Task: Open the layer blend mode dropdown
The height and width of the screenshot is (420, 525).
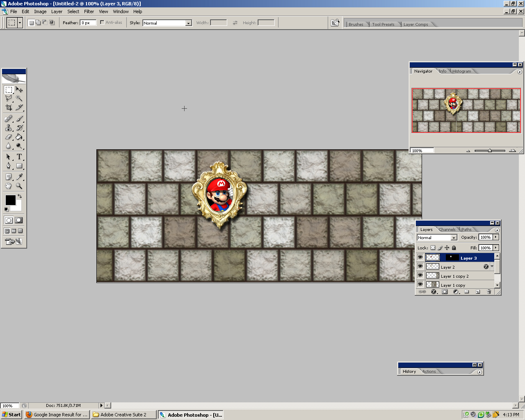Action: (454, 237)
